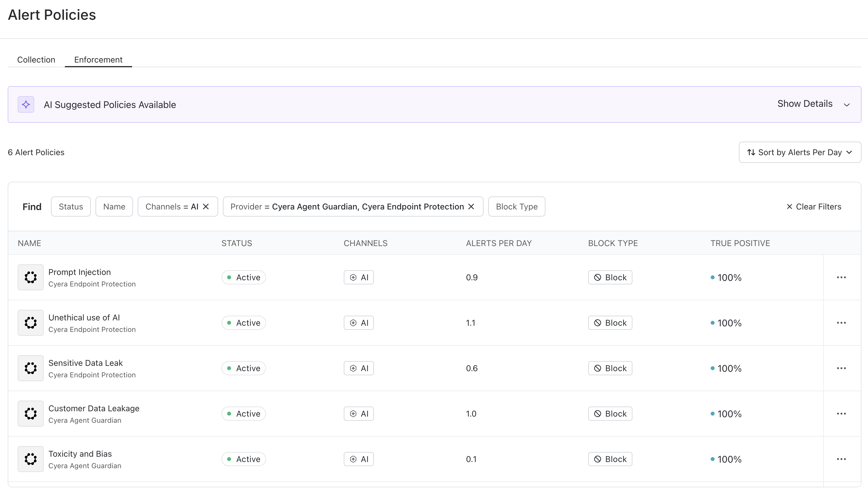Click the AI channel badge for Toxicity and Bias

[359, 459]
